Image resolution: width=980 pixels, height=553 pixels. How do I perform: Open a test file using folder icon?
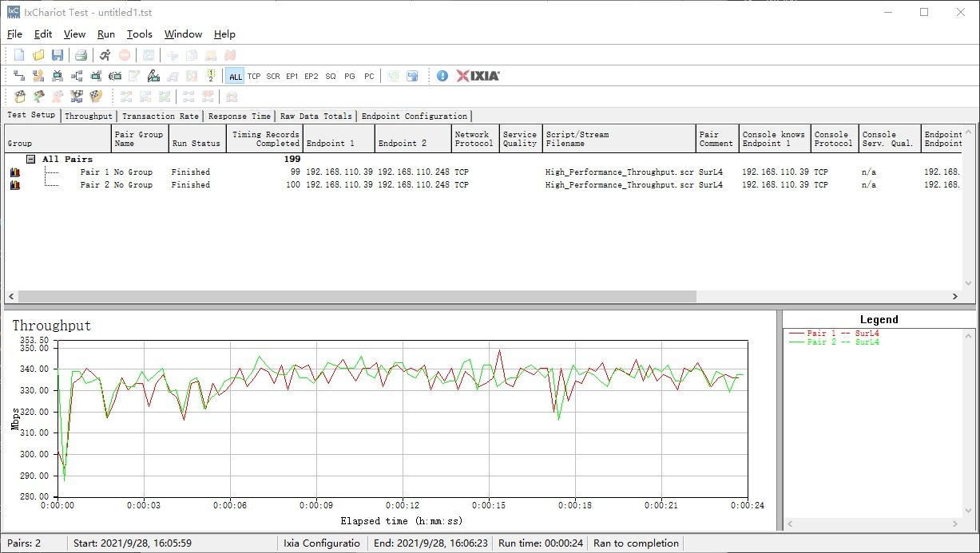(38, 55)
